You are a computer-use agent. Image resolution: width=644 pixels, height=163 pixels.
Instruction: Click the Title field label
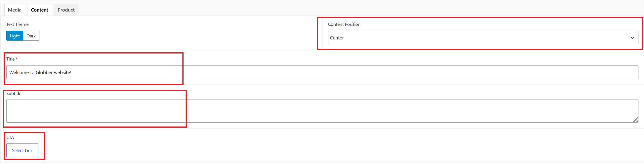click(10, 59)
